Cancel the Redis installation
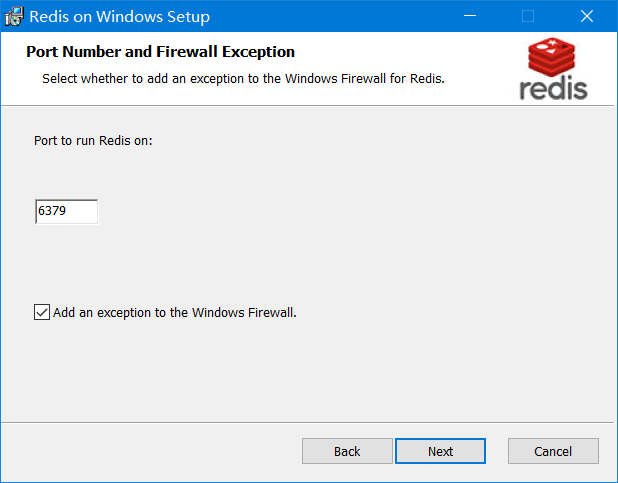618x483 pixels. [x=553, y=451]
